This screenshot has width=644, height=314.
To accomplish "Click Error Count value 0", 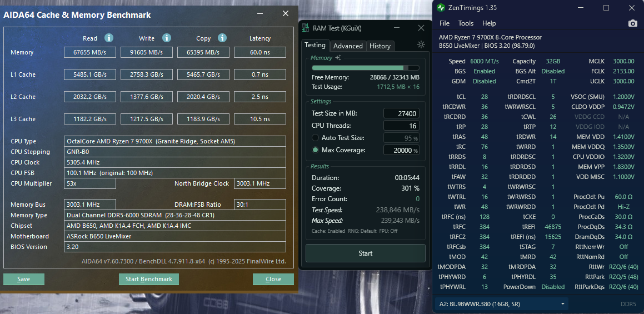I will [x=417, y=199].
